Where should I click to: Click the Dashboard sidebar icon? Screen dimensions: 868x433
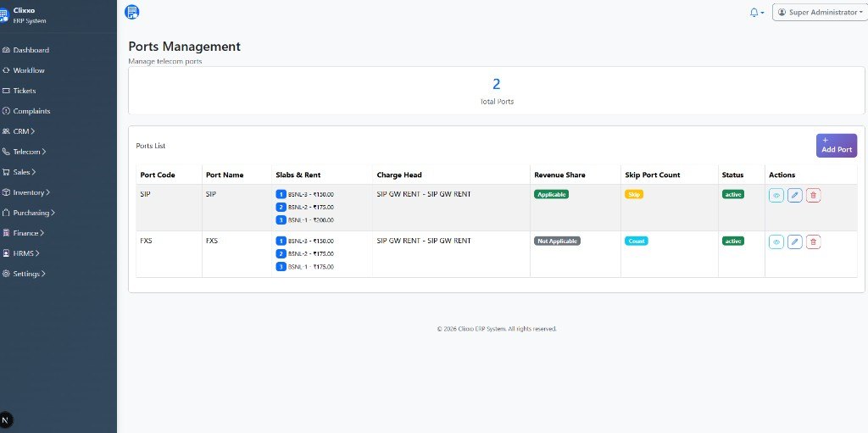(6, 50)
